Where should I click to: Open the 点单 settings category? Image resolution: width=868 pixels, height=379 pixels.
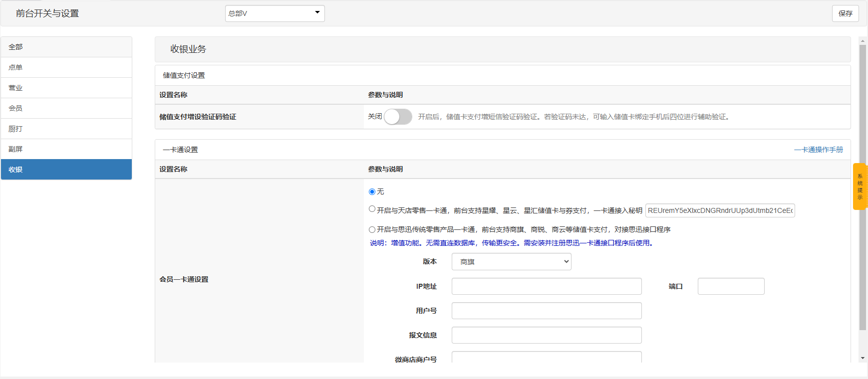pyautogui.click(x=66, y=67)
